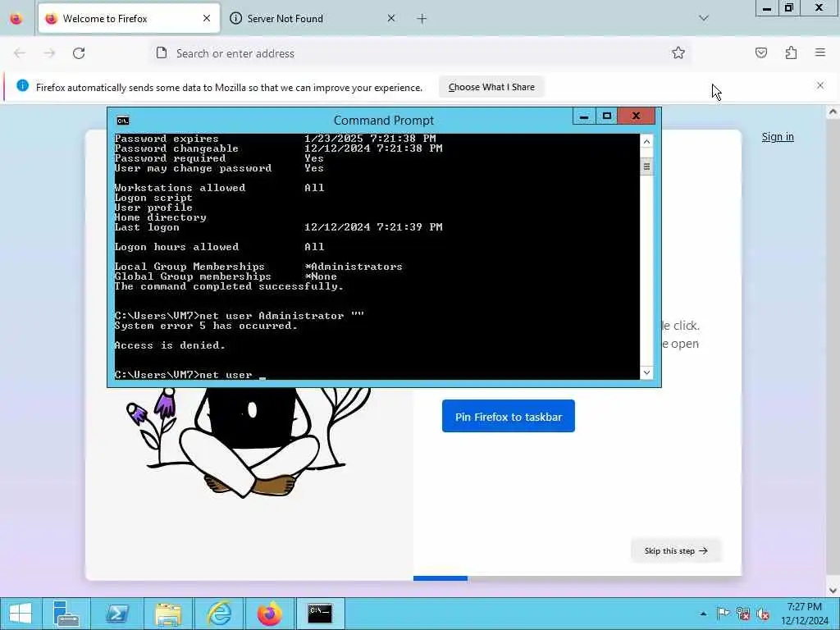Open the Command Prompt window system icon
Image resolution: width=840 pixels, height=630 pixels.
(x=123, y=121)
